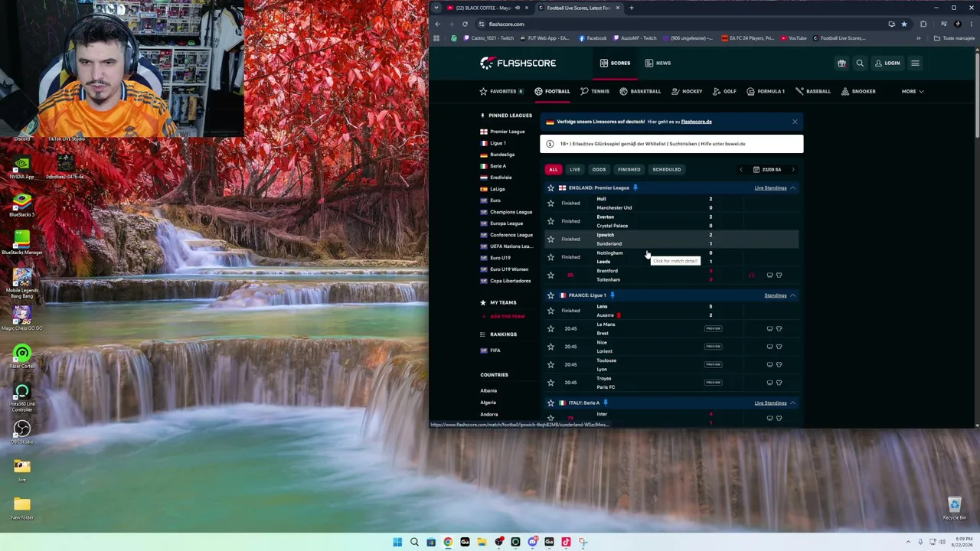
Task: Open NVIDIA App desktop icon
Action: point(21,168)
